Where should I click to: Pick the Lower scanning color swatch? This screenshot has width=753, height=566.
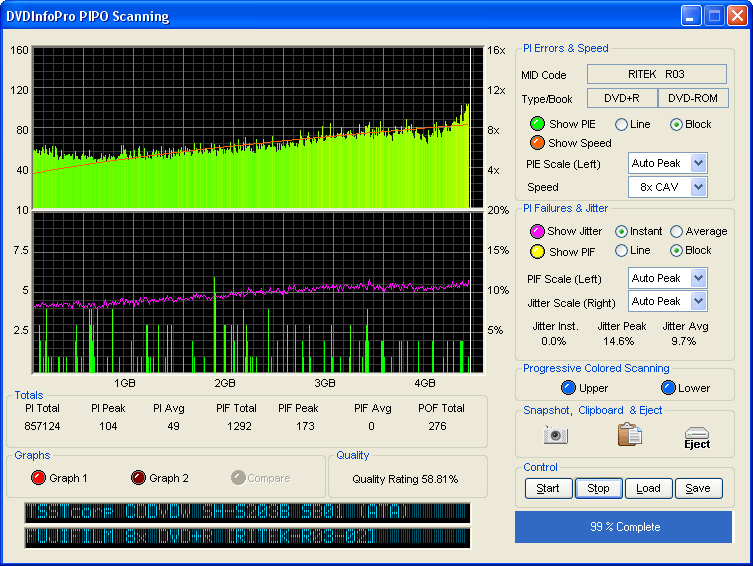[668, 387]
